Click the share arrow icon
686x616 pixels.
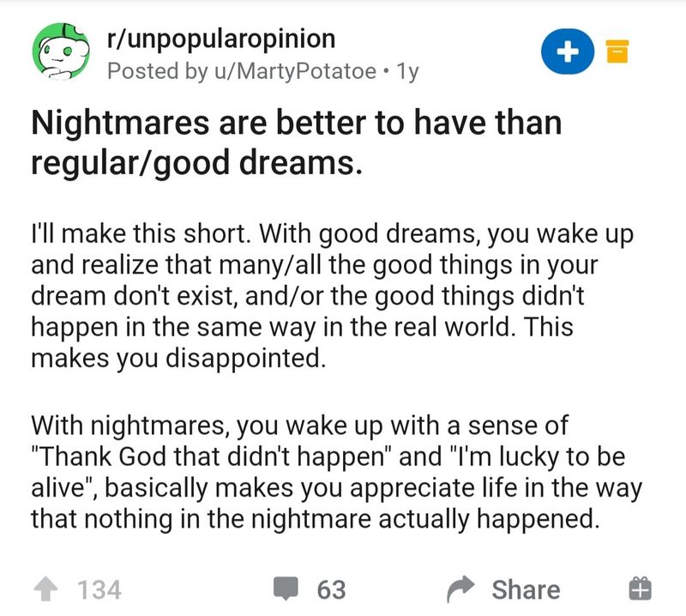463,589
